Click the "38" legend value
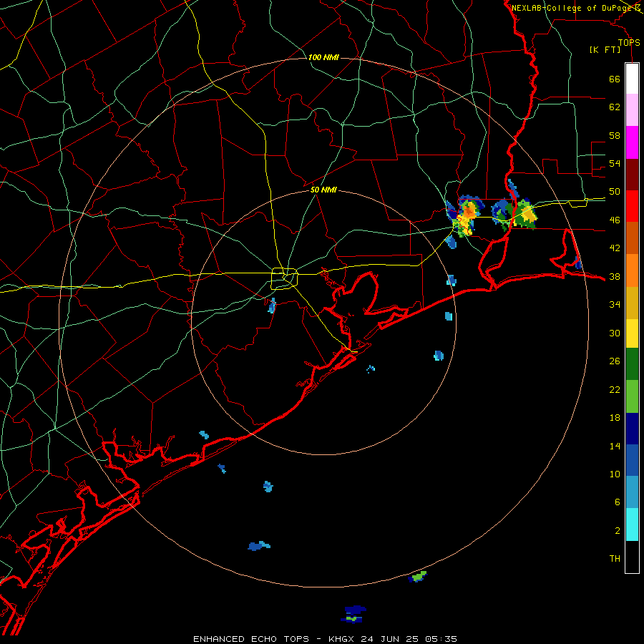Image resolution: width=644 pixels, height=644 pixels. point(615,277)
